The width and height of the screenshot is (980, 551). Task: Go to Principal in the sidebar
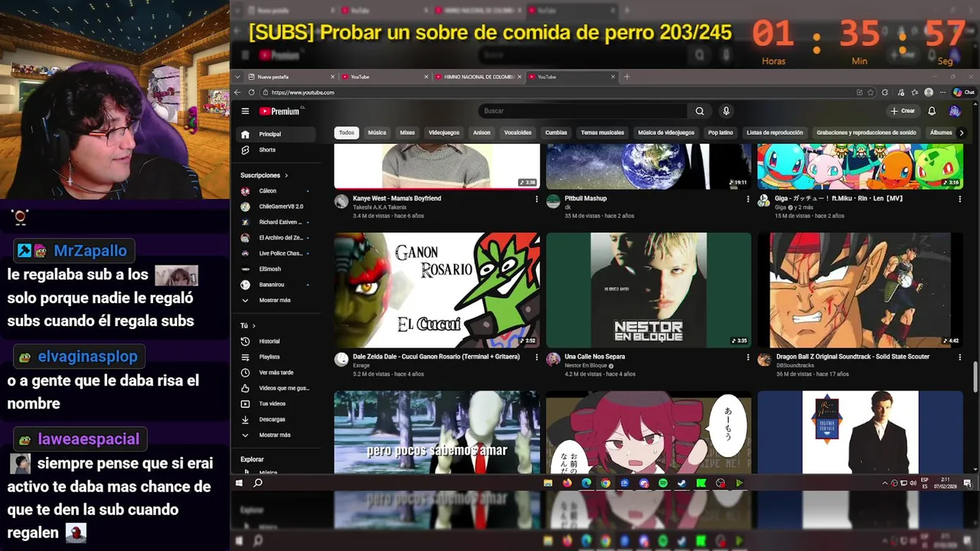275,134
